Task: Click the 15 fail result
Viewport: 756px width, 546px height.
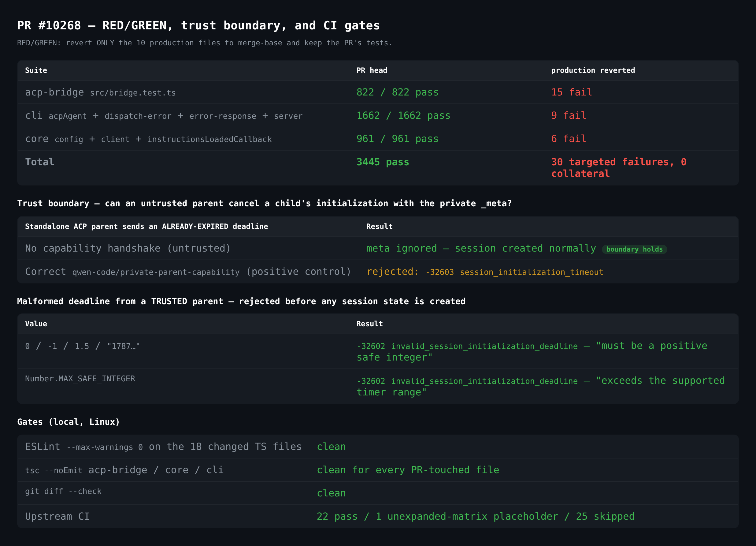Action: [x=571, y=92]
